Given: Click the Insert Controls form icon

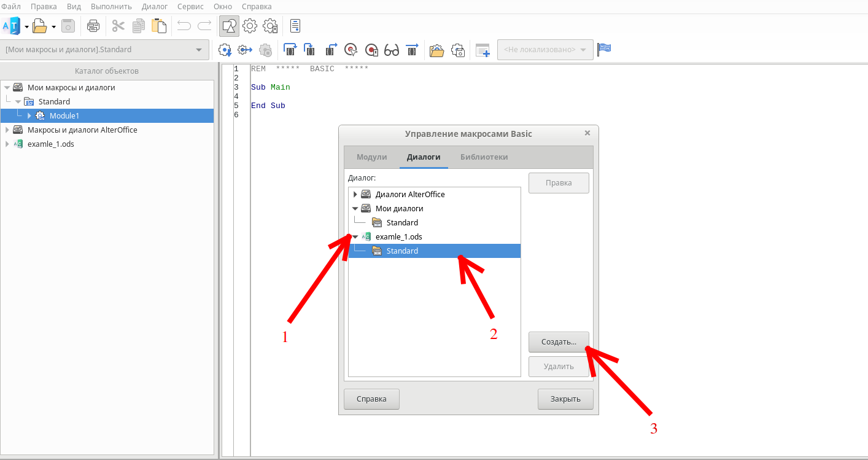Looking at the screenshot, I should (483, 50).
